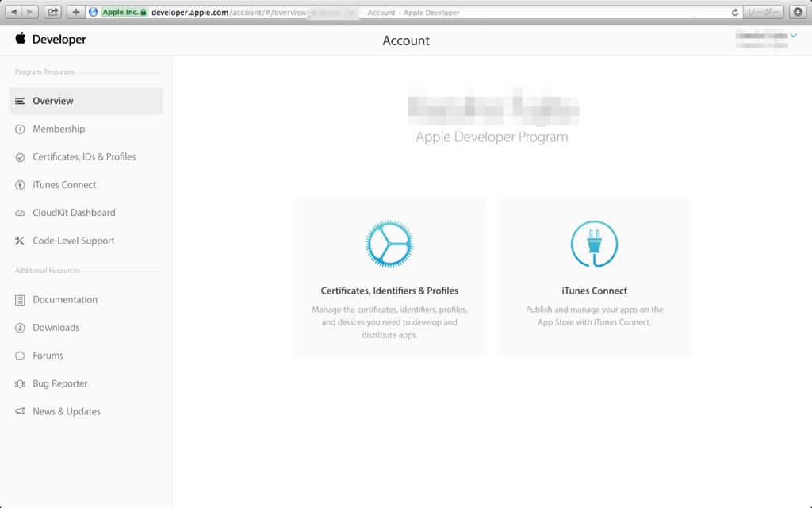
Task: Open the Downloads arrow button in the toolbar
Action: (798, 12)
